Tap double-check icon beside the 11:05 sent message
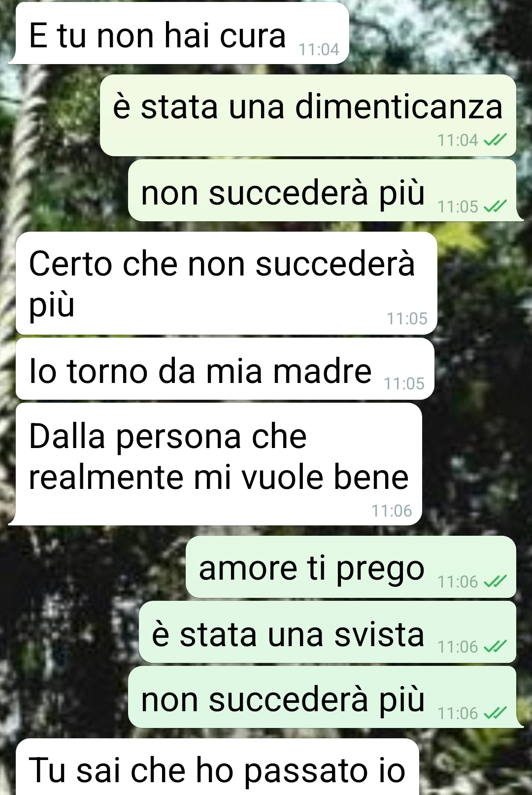This screenshot has width=532, height=795. click(495, 207)
